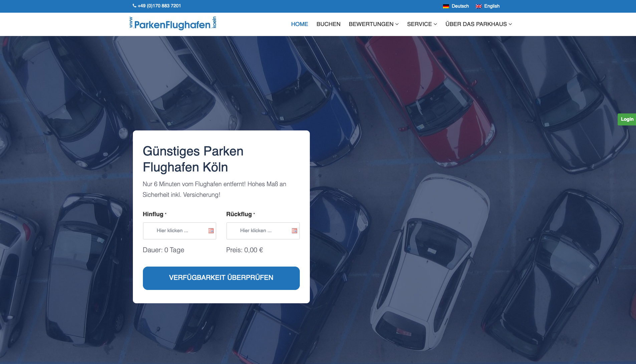
Task: Click the Rückflug field label
Action: coord(239,214)
